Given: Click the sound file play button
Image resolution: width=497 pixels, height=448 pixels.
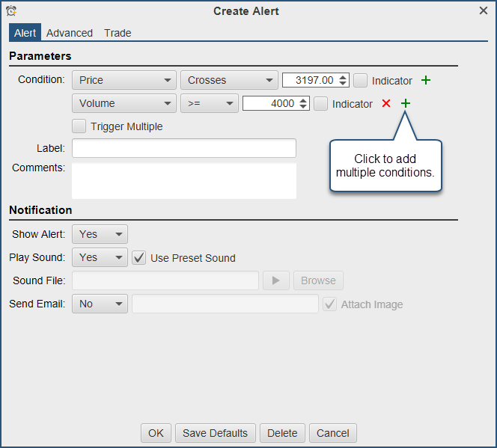Looking at the screenshot, I should coord(275,280).
